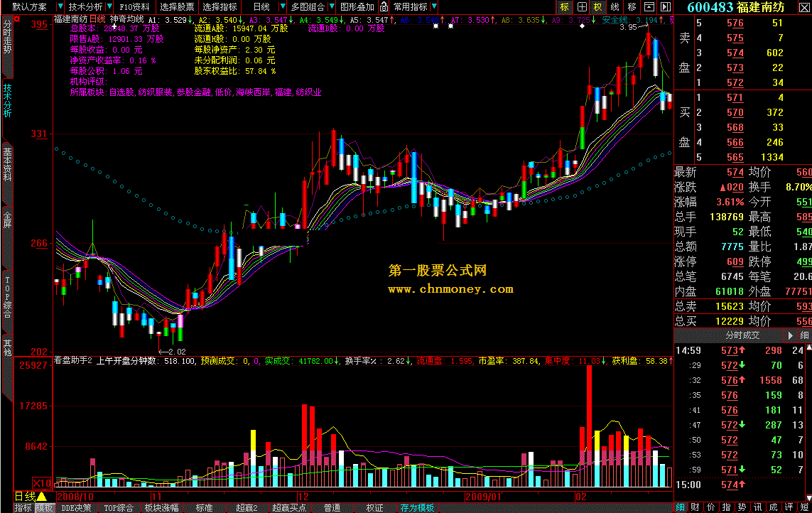Select the 势 tab at bottom right

tap(742, 508)
